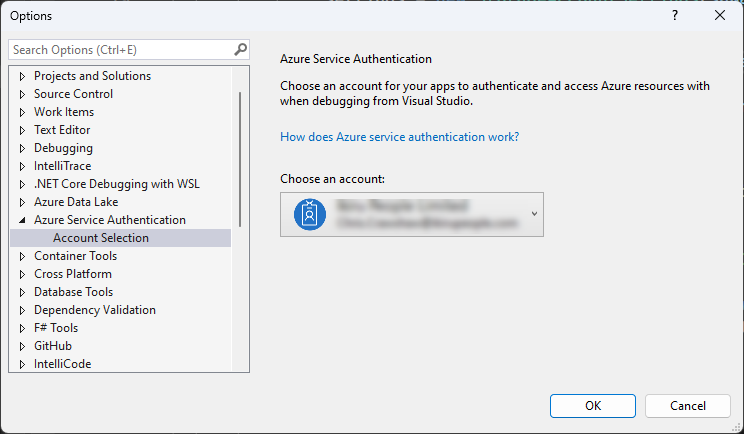Expand the Dependency Validation node
The width and height of the screenshot is (744, 434).
pyautogui.click(x=22, y=310)
